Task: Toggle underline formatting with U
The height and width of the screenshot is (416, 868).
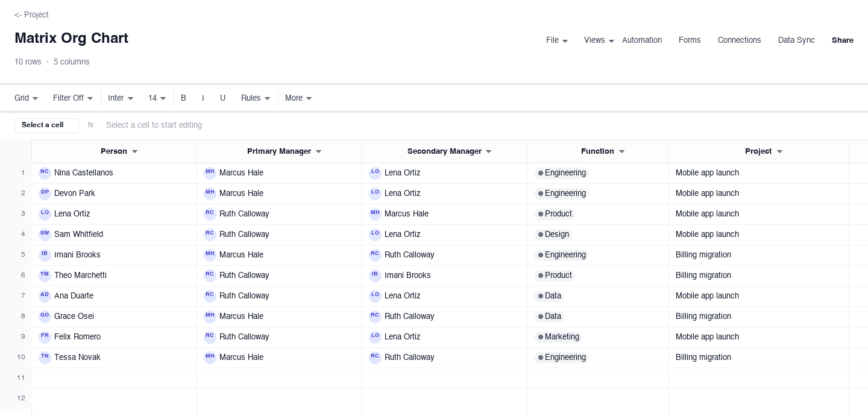Action: click(222, 98)
